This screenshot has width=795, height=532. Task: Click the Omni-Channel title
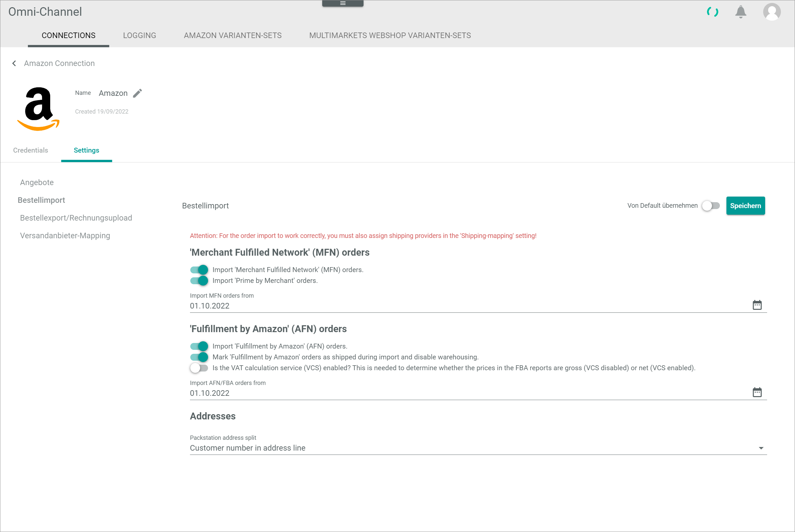45,12
